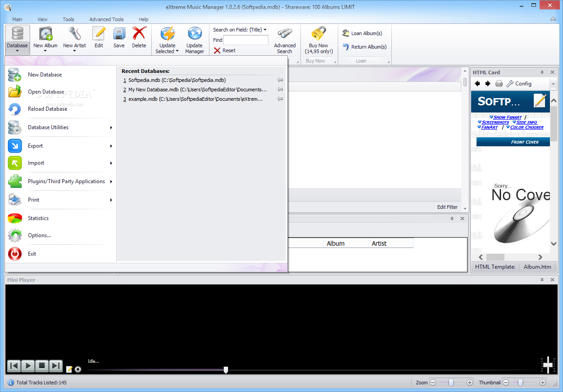Open Album.htm template selector
This screenshot has width=563, height=392.
(x=537, y=267)
